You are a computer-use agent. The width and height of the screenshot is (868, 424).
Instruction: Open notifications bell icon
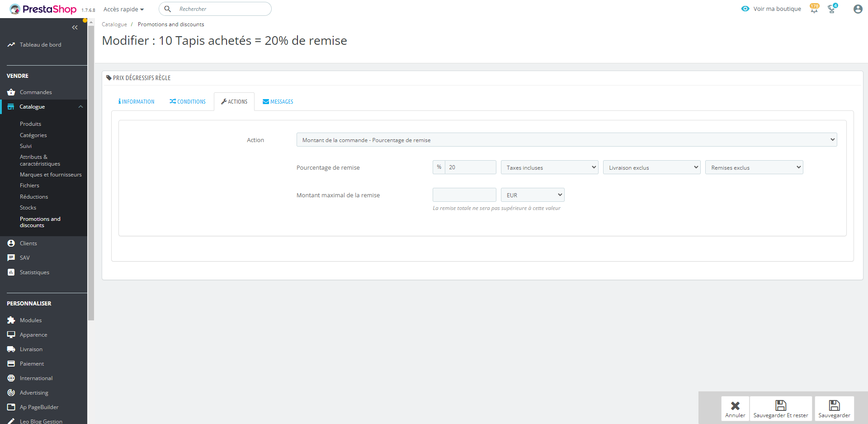pos(814,9)
